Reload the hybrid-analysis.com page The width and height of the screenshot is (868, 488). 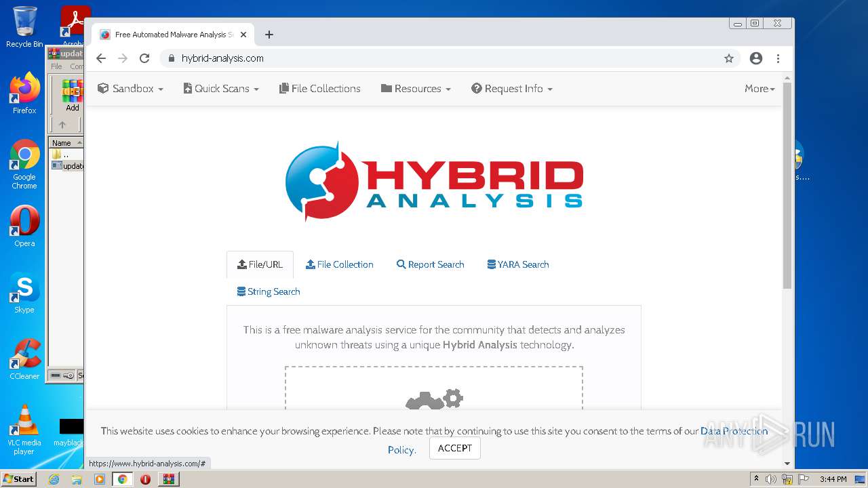pyautogui.click(x=144, y=58)
